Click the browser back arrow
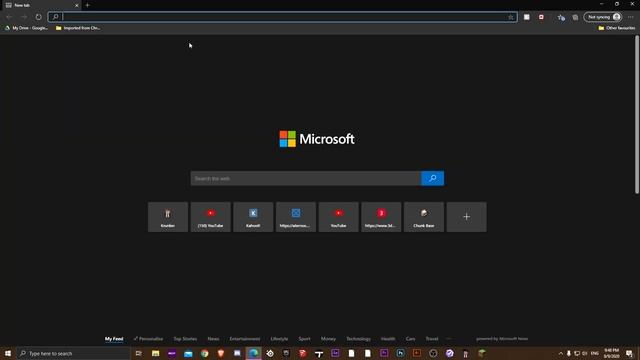The image size is (640, 360). 9,17
